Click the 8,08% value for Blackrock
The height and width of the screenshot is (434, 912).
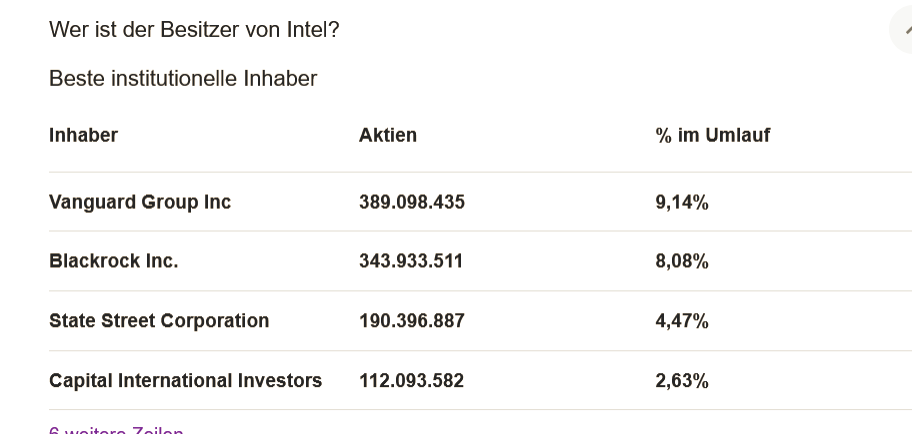click(x=682, y=261)
